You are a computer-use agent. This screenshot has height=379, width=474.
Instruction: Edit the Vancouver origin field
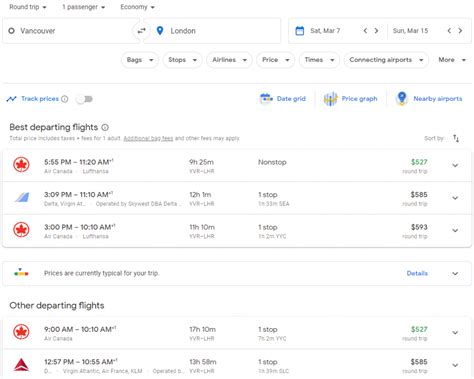[x=70, y=31]
